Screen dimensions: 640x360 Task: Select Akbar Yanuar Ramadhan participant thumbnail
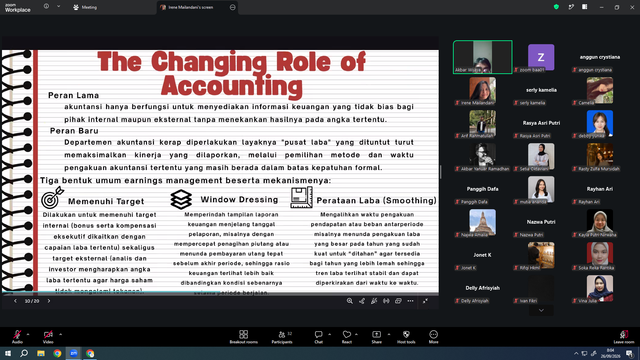[482, 156]
